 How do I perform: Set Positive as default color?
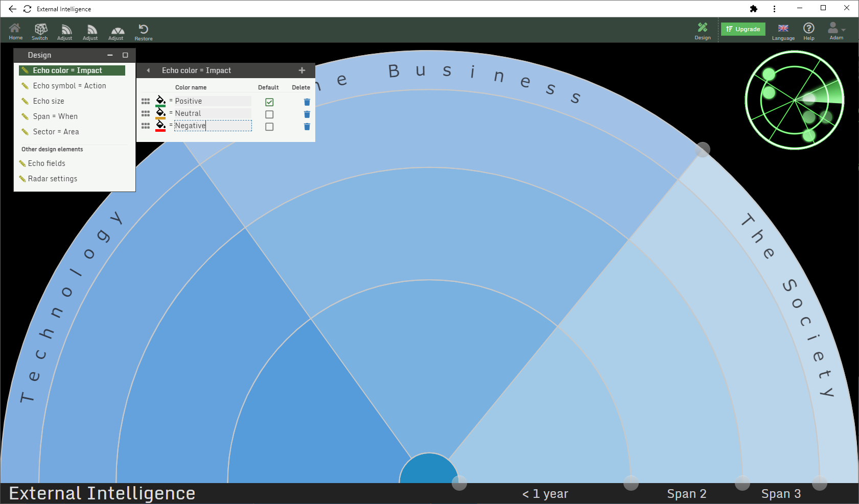tap(269, 102)
